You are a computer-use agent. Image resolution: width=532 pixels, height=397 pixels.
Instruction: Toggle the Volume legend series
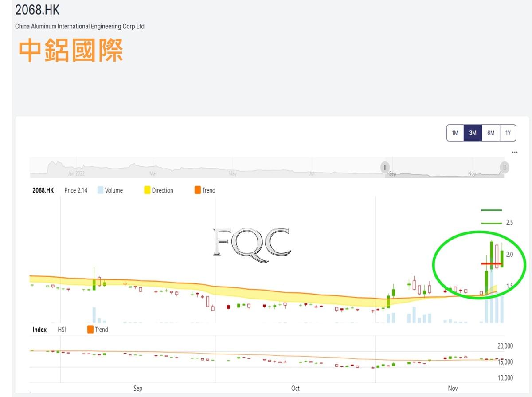coord(110,190)
